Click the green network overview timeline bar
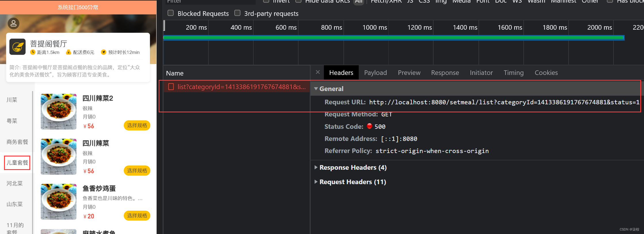The height and width of the screenshot is (234, 644). (x=394, y=38)
